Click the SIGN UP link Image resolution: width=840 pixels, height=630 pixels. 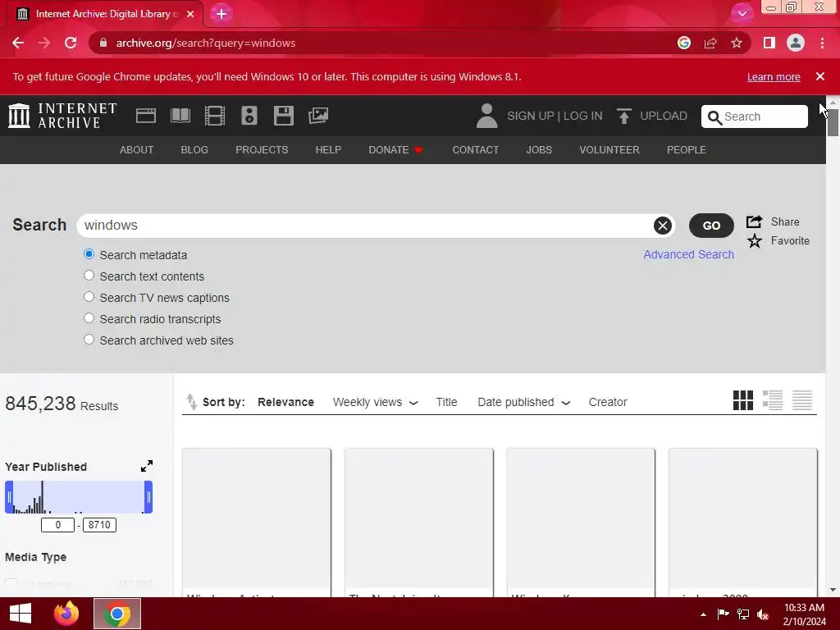click(531, 116)
